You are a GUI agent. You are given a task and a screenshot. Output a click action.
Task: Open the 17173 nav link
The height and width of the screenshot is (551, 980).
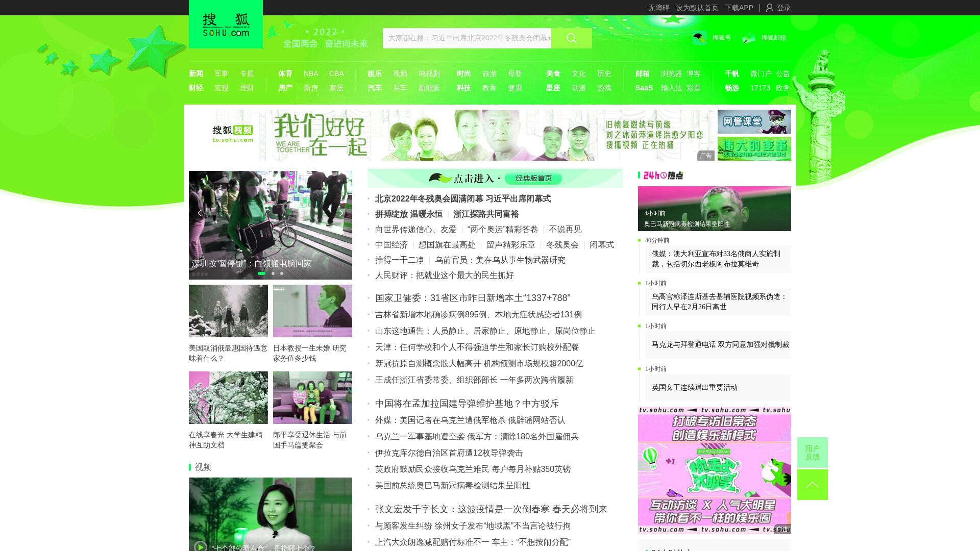click(x=760, y=88)
